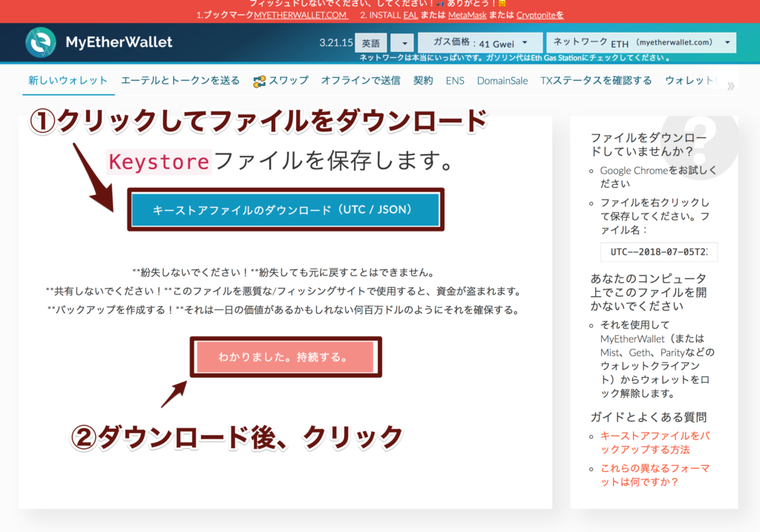The height and width of the screenshot is (532, 760).
Task: Click the MyEtherWallet title text
Action: click(119, 42)
